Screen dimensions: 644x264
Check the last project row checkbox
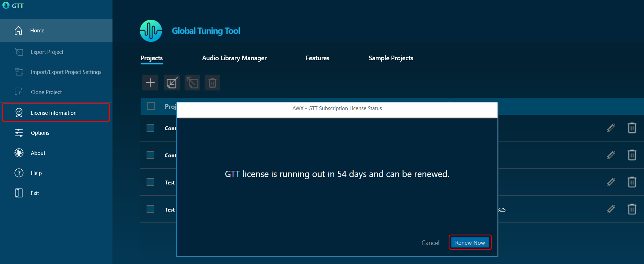(x=150, y=209)
